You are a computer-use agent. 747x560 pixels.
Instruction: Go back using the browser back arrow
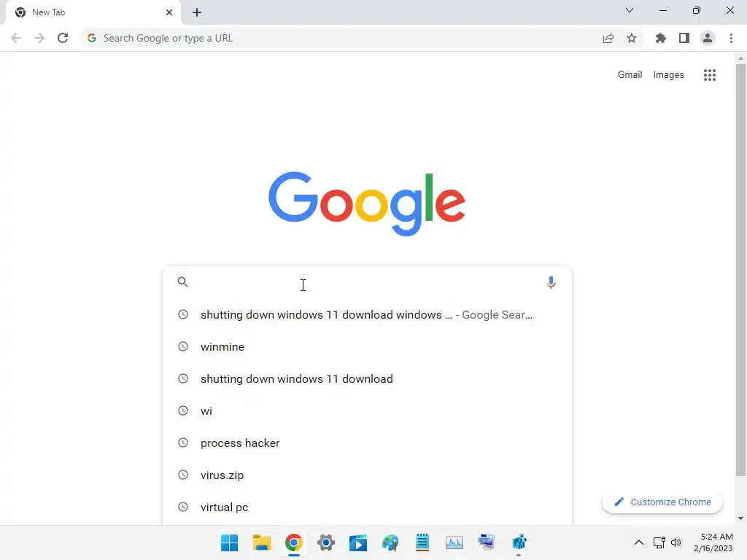(x=16, y=38)
